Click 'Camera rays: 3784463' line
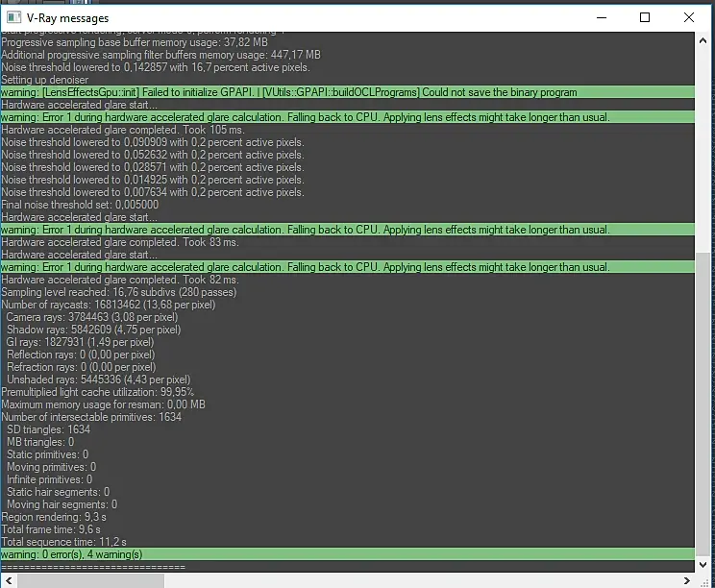 92,317
